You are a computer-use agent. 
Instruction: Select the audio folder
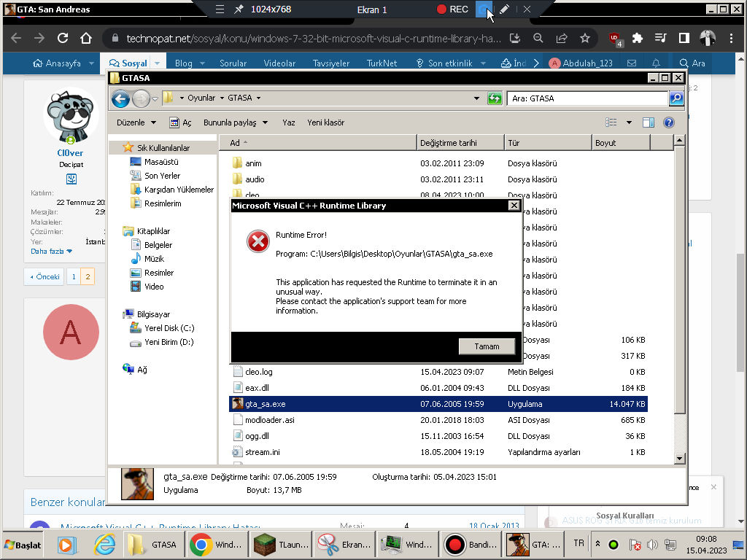(x=255, y=179)
